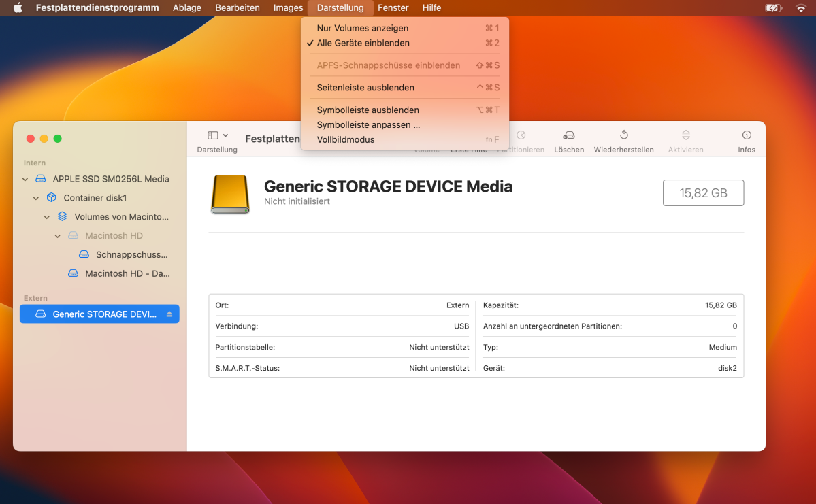This screenshot has height=504, width=816.
Task: Click the green zoom window button
Action: coord(58,138)
